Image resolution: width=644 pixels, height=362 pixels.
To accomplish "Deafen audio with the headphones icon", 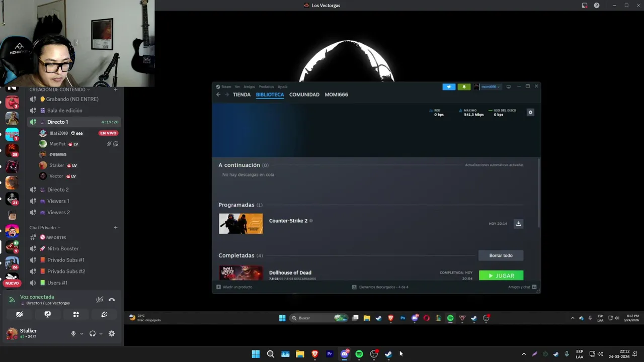I will (93, 333).
